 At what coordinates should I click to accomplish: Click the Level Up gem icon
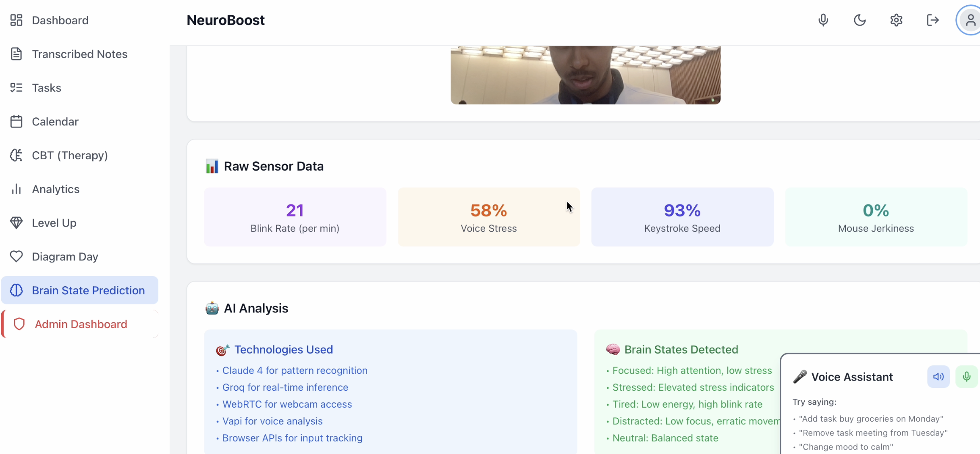click(16, 223)
